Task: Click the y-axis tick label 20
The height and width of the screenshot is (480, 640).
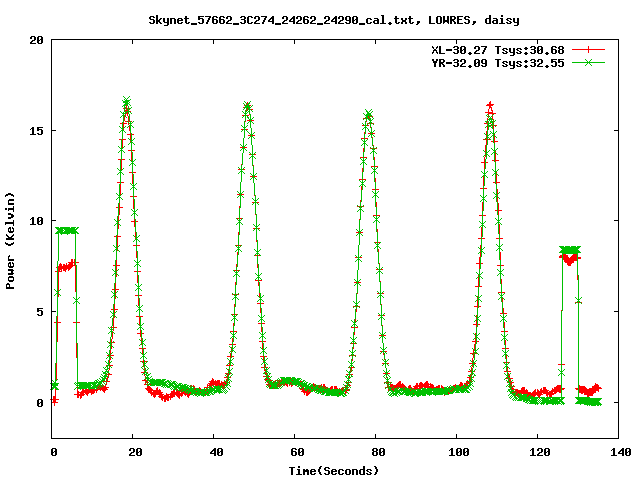Action: (x=37, y=40)
